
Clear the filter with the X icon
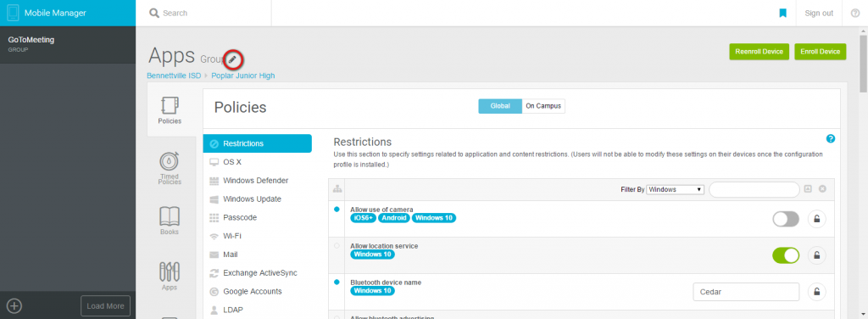(x=822, y=189)
